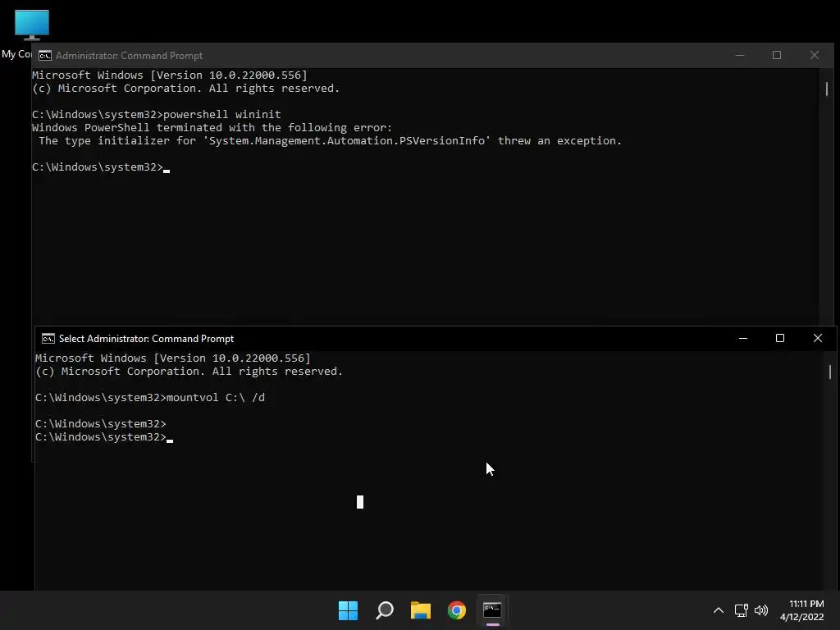Open the volume tray icon
This screenshot has width=840, height=630.
pos(760,610)
